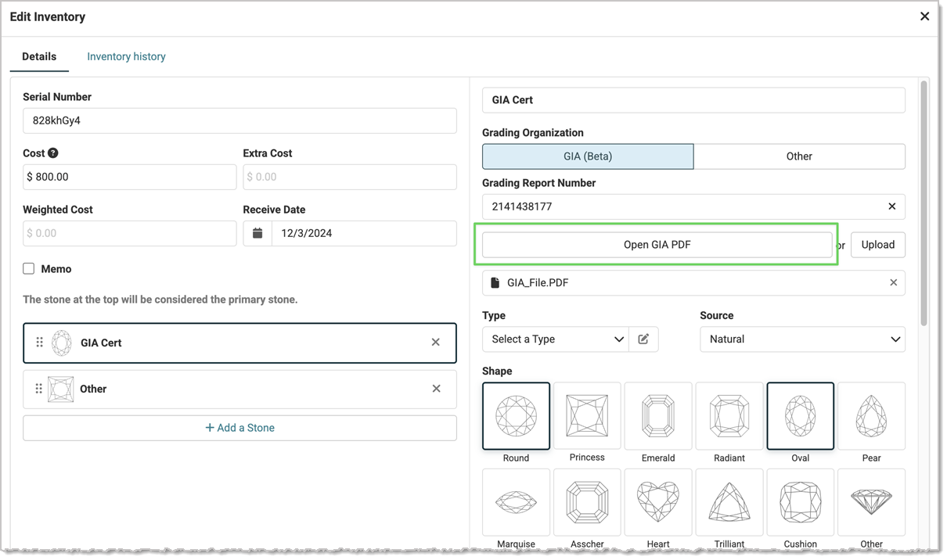Select the Oval diamond shape
Screen dimensions: 947x560
click(x=801, y=416)
